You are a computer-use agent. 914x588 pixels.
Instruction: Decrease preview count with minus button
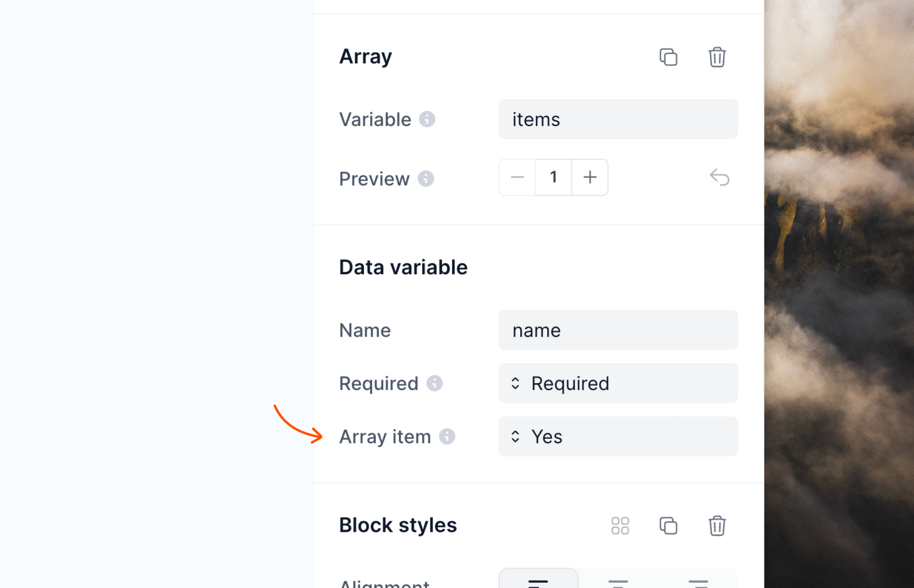(517, 177)
